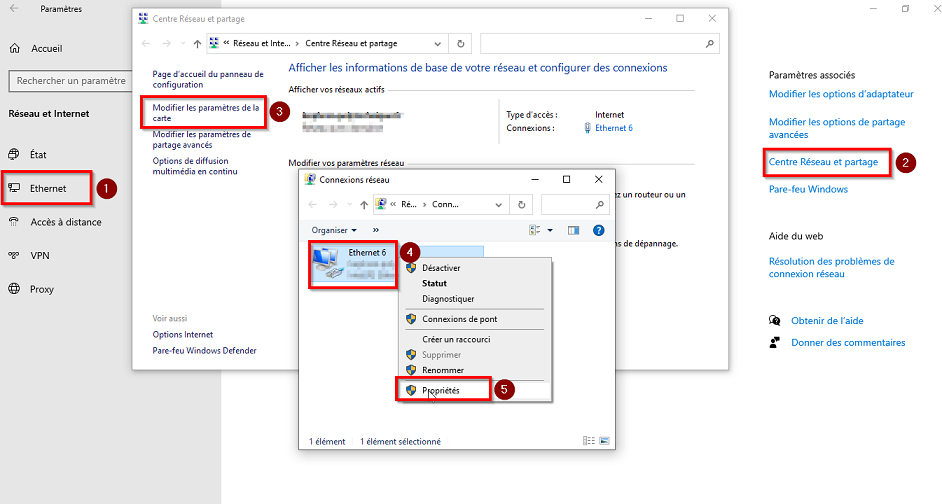
Task: Open Résolution des problèmes de connexion réseau
Action: pos(831,267)
